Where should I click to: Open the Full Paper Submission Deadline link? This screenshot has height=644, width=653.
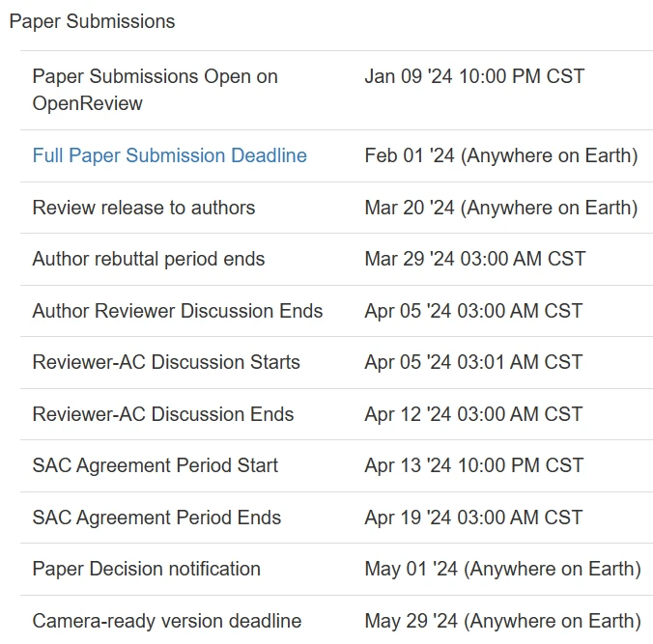169,155
